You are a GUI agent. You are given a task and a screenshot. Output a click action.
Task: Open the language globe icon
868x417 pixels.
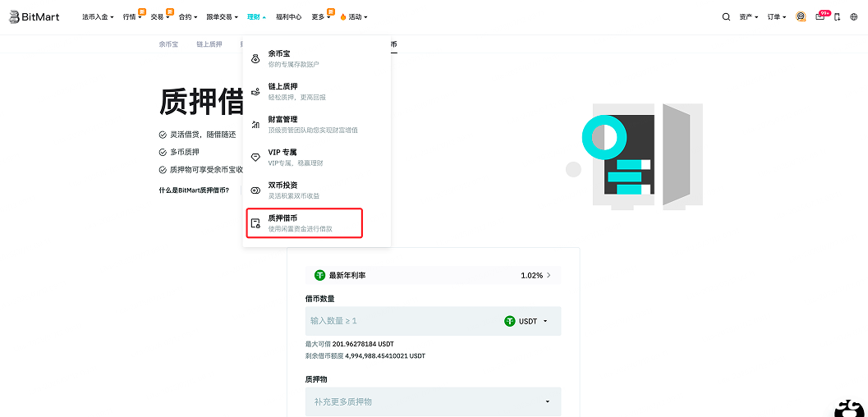(x=854, y=16)
